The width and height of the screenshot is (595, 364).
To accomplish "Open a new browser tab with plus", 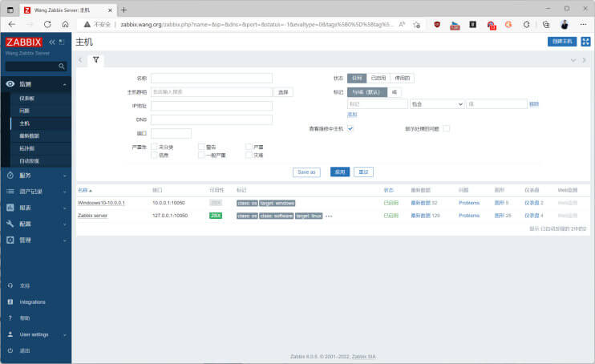I will [x=124, y=10].
